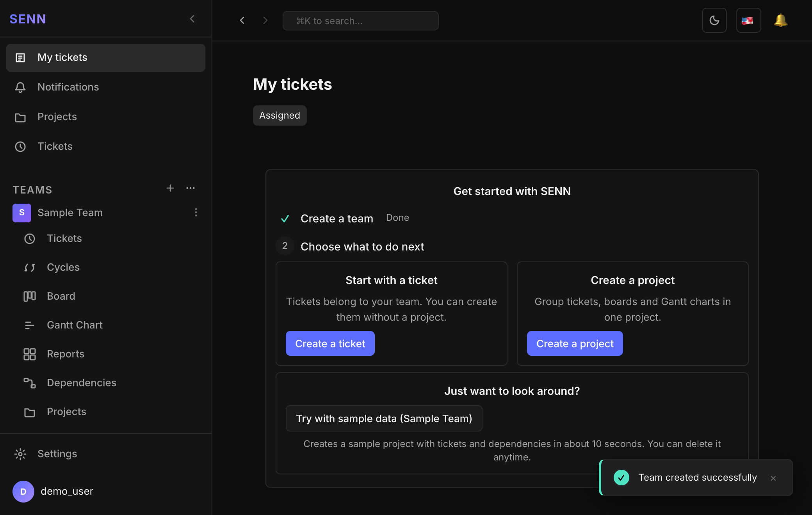This screenshot has height=515, width=812.
Task: Collapse the sidebar with the chevron icon
Action: coord(192,19)
